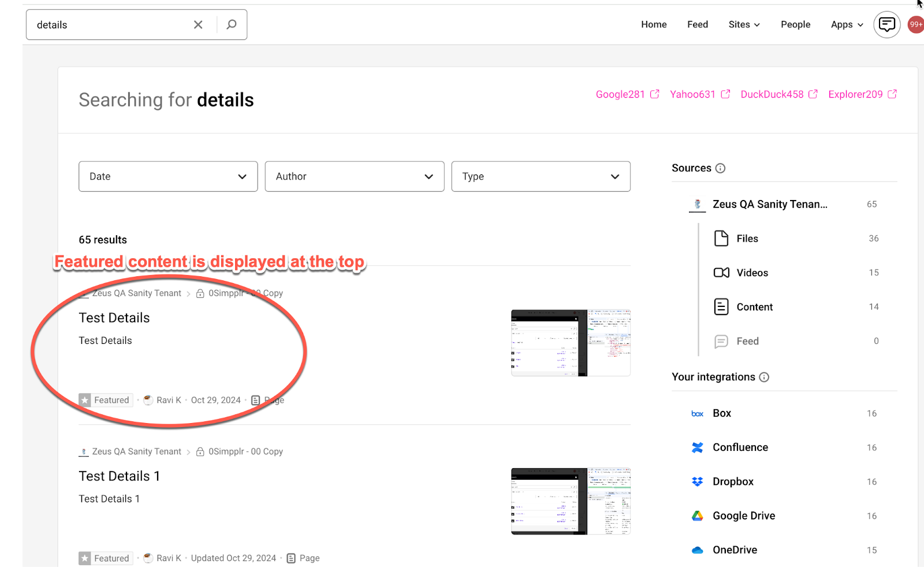The height and width of the screenshot is (567, 924).
Task: Open the Author filter dropdown
Action: 354,176
